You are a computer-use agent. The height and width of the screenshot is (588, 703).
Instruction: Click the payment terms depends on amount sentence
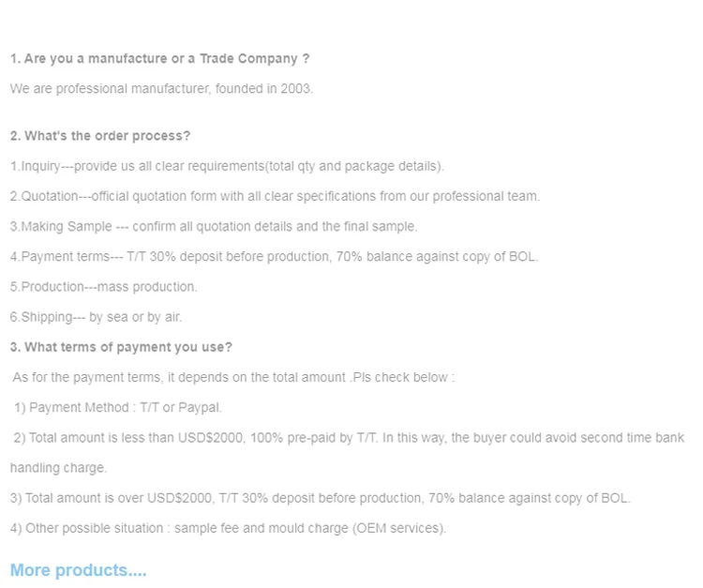[233, 378]
